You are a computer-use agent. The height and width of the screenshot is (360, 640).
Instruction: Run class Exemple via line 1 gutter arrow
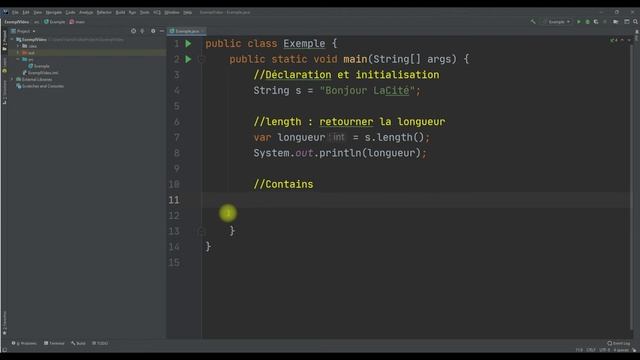[188, 43]
